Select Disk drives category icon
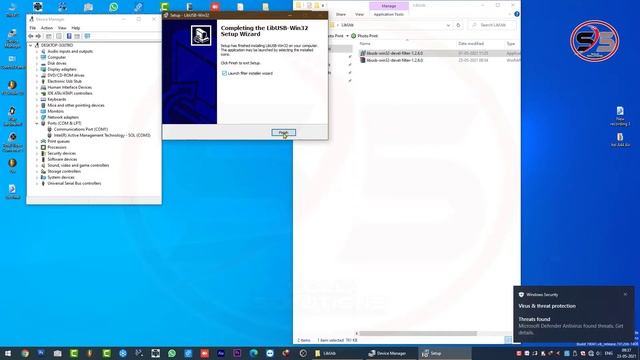Image resolution: width=640 pixels, height=360 pixels. click(x=43, y=63)
